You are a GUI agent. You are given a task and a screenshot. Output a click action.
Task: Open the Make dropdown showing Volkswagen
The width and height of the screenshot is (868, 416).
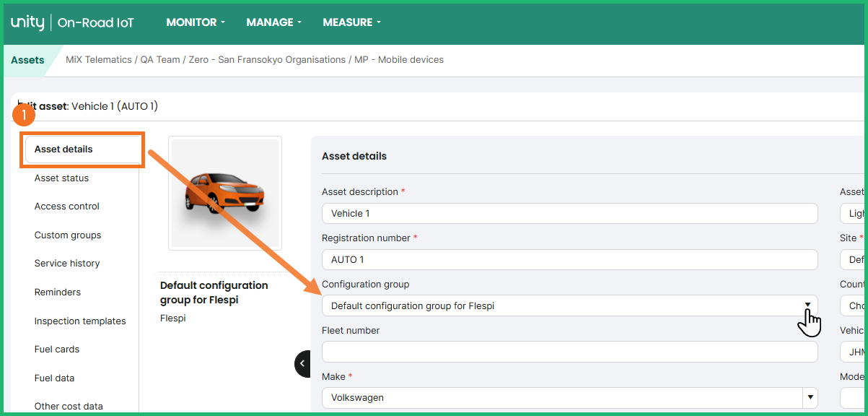click(x=810, y=397)
